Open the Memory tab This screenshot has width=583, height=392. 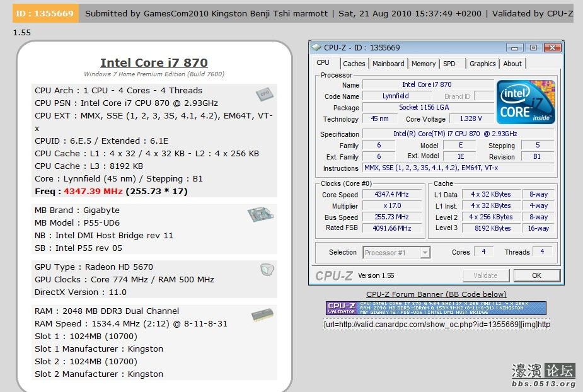(424, 64)
